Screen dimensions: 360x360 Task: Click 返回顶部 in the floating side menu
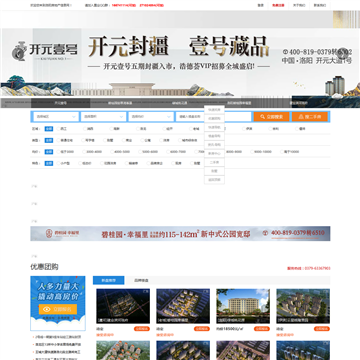tap(214, 180)
